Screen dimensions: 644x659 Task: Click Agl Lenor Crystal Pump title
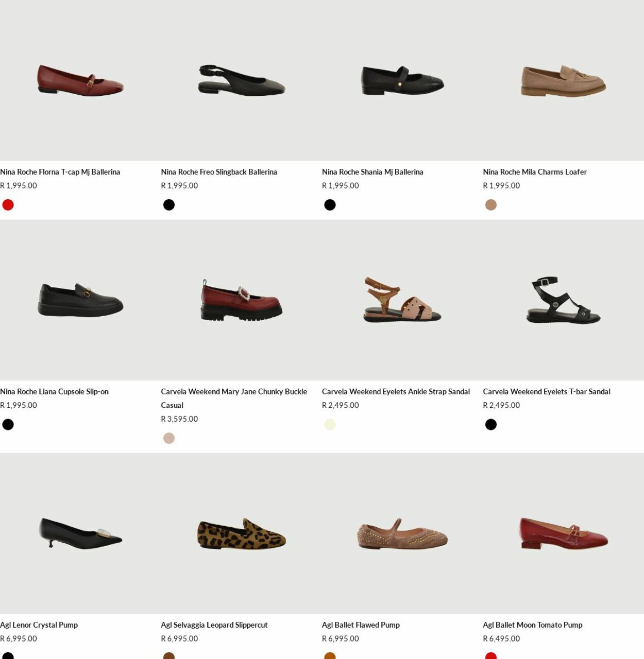39,625
